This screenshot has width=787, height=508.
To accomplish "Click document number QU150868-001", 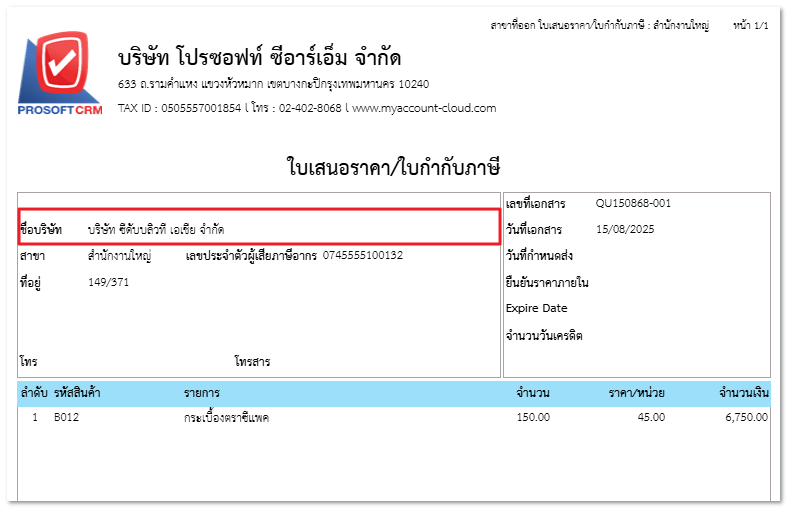I will pos(633,203).
